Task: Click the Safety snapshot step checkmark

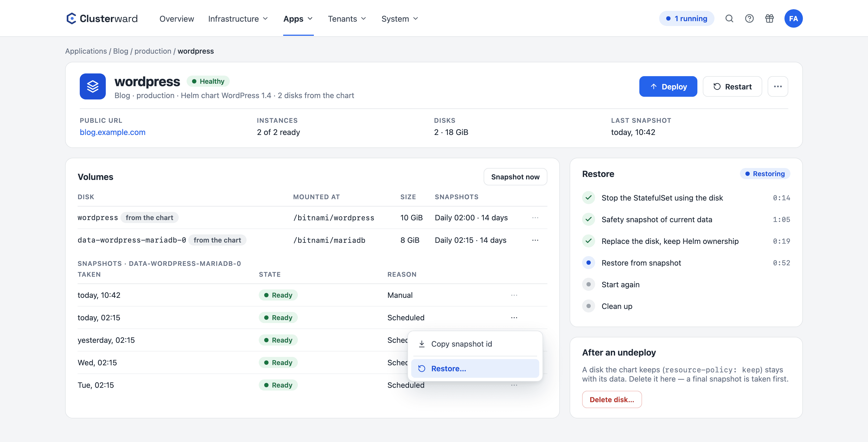Action: pos(588,220)
